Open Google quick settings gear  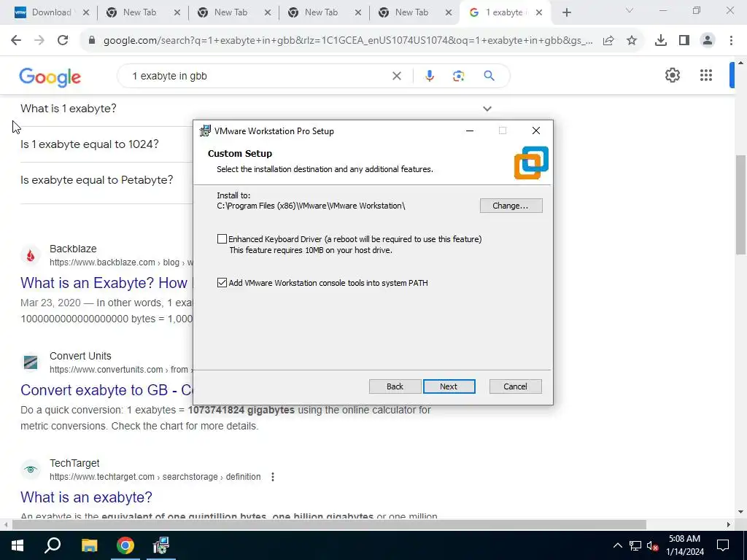click(x=672, y=75)
